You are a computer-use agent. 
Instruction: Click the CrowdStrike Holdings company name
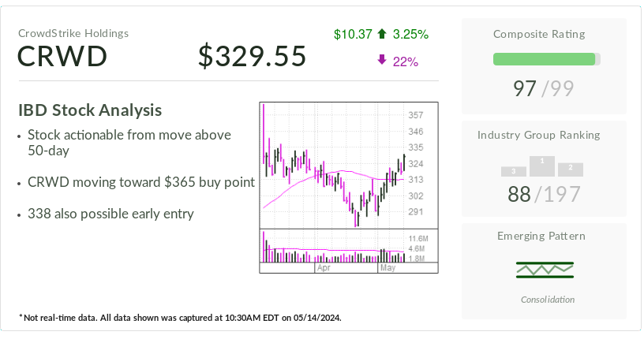pos(73,33)
